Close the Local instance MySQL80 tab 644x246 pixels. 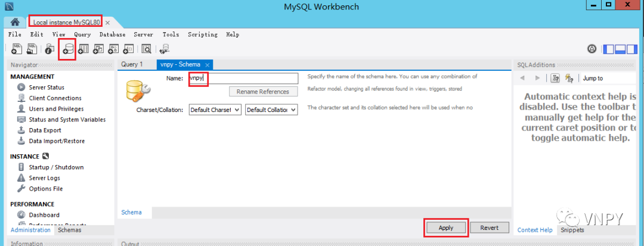point(107,23)
